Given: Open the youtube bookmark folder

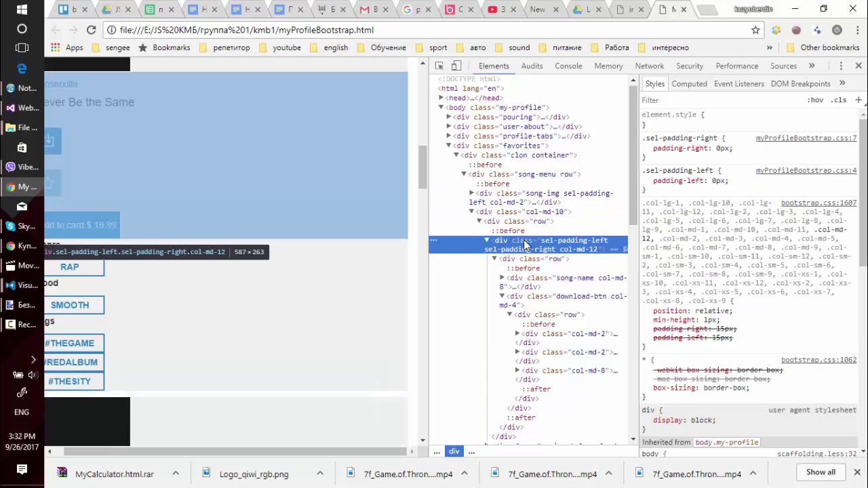Looking at the screenshot, I should coord(279,47).
